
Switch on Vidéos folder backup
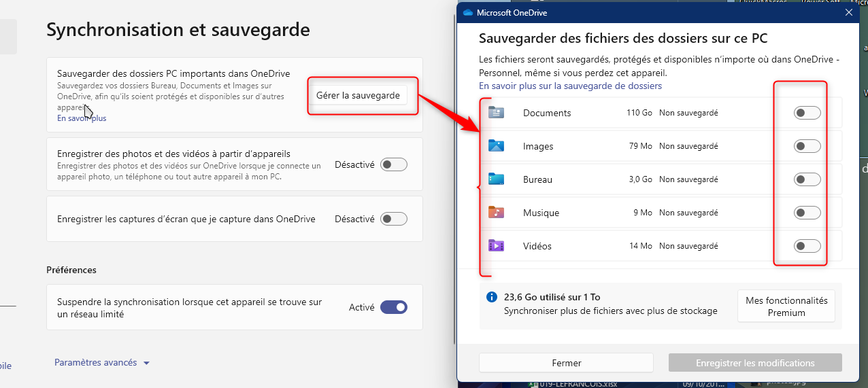click(807, 246)
